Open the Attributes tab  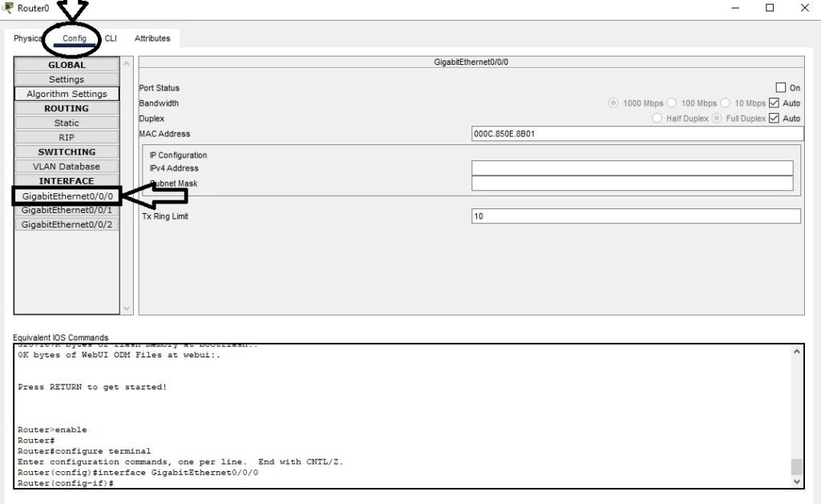click(x=152, y=38)
